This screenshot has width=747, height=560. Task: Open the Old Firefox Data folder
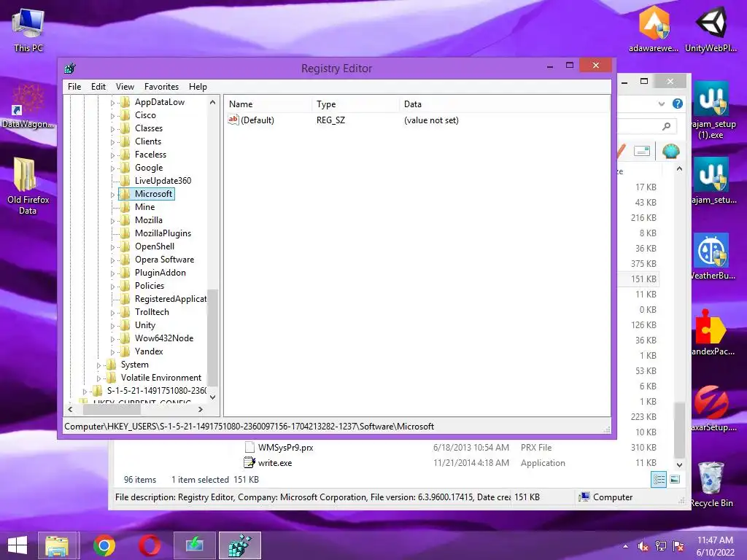28,186
